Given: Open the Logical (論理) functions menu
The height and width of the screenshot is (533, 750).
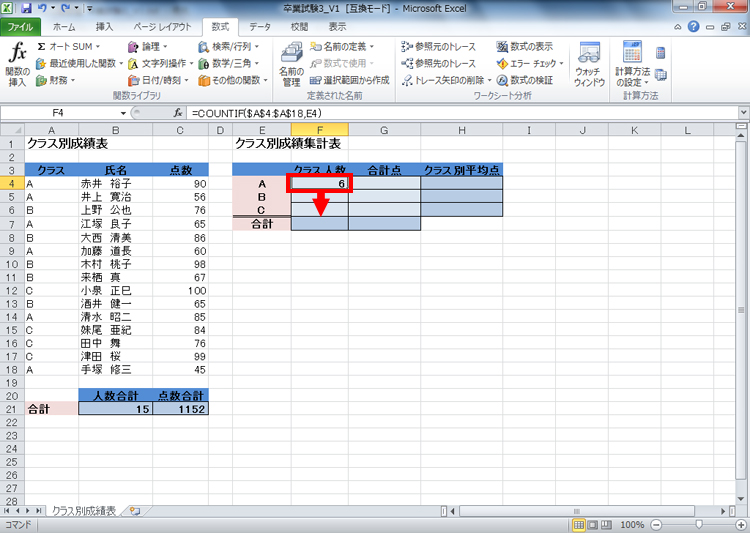Looking at the screenshot, I should point(148,46).
